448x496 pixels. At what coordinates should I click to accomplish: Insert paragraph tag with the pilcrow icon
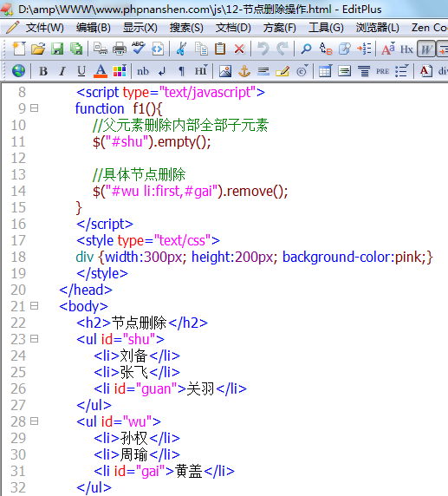181,71
